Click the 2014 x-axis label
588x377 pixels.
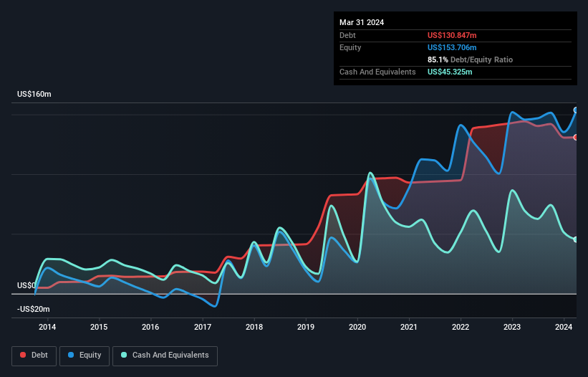[47, 327]
